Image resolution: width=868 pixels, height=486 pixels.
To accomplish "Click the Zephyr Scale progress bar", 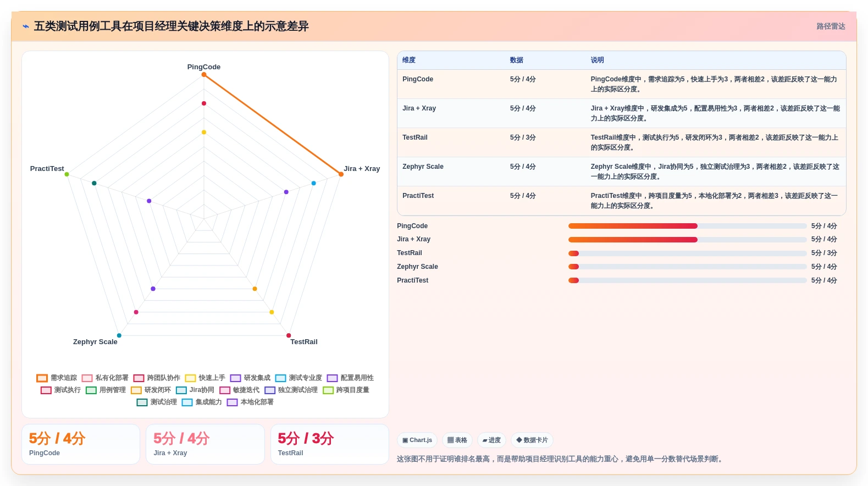I will 687,267.
